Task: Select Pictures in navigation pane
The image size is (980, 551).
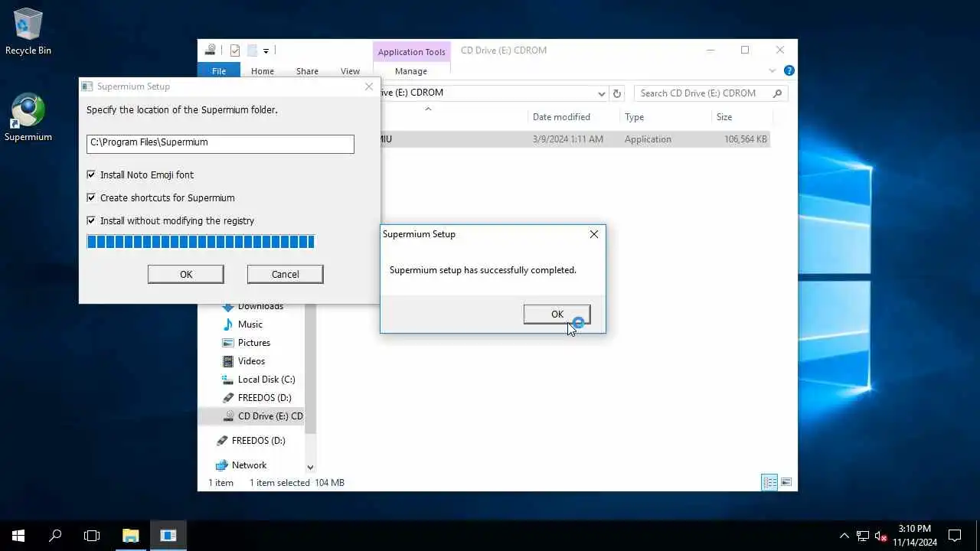Action: point(253,343)
